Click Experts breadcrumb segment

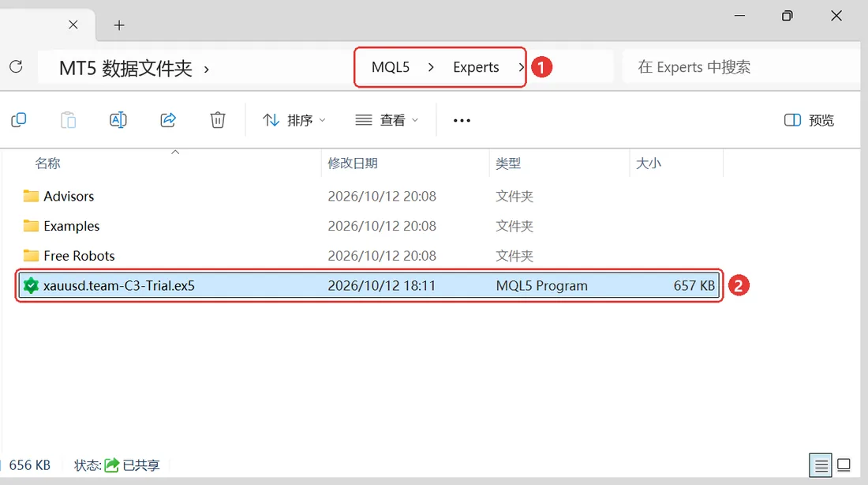(x=476, y=67)
